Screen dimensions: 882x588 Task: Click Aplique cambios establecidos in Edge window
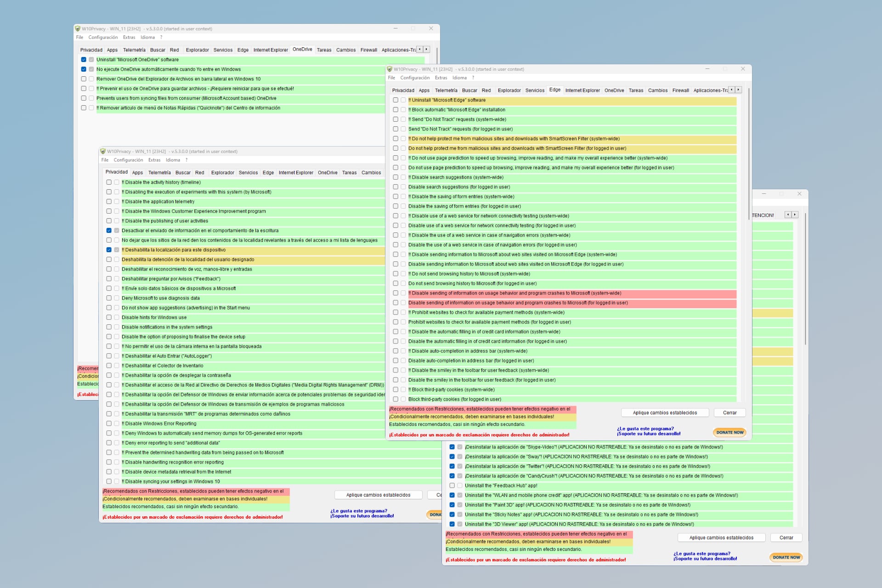click(665, 413)
